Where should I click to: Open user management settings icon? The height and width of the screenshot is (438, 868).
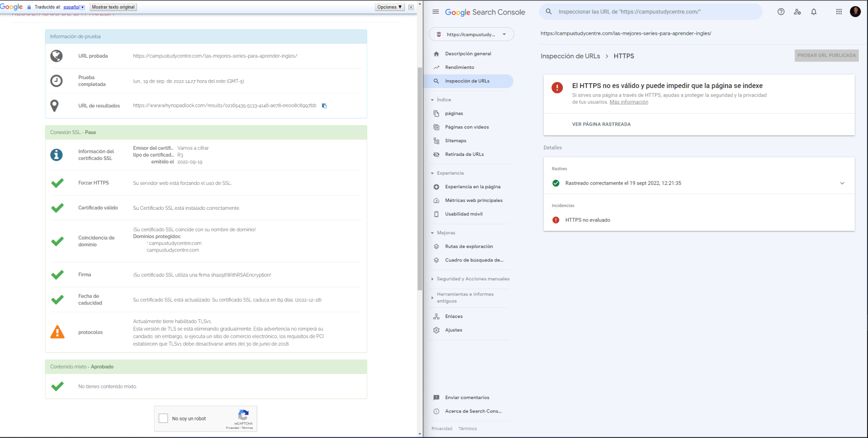coord(797,12)
